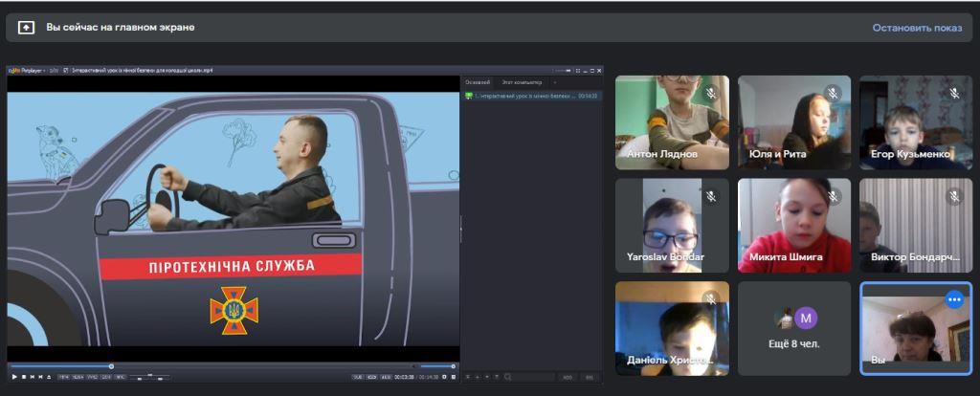Click the SUB subtitle button in PotPlayer
Screen dimensions: 980x396
pos(358,377)
